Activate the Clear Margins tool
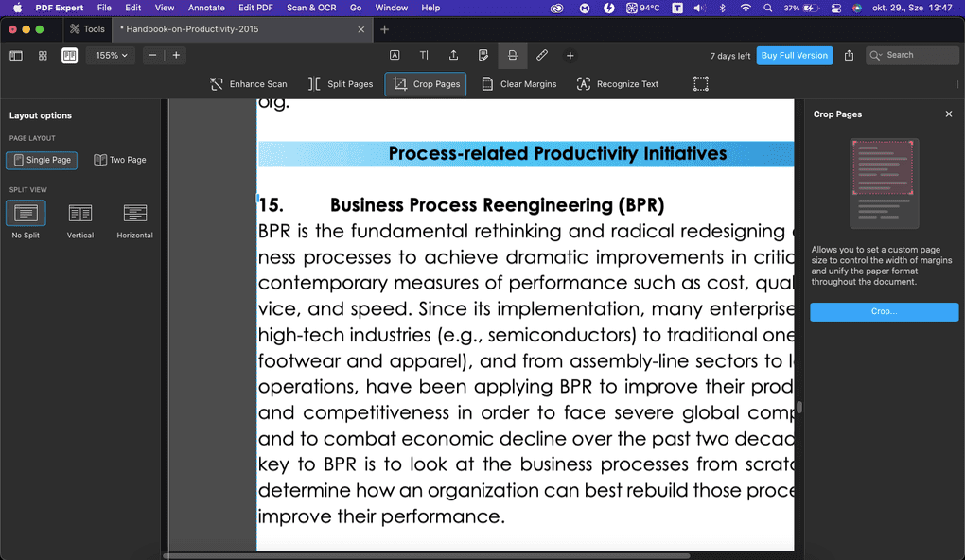This screenshot has width=965, height=560. (x=518, y=83)
